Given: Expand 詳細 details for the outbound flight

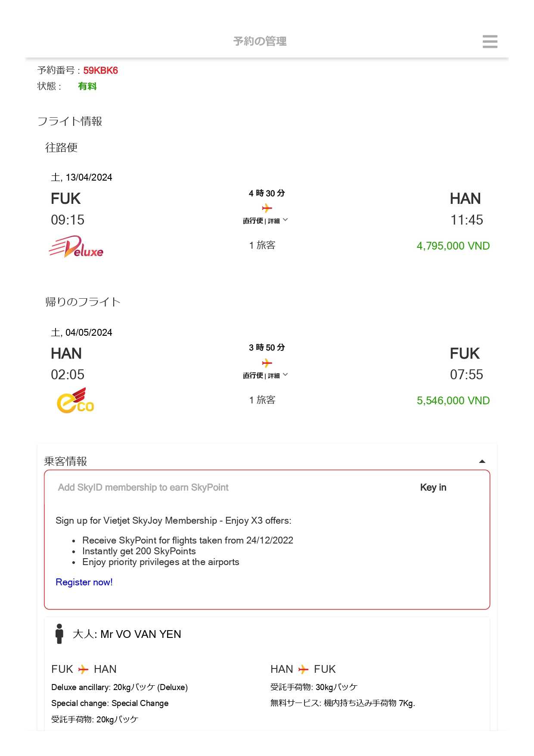Looking at the screenshot, I should point(278,221).
